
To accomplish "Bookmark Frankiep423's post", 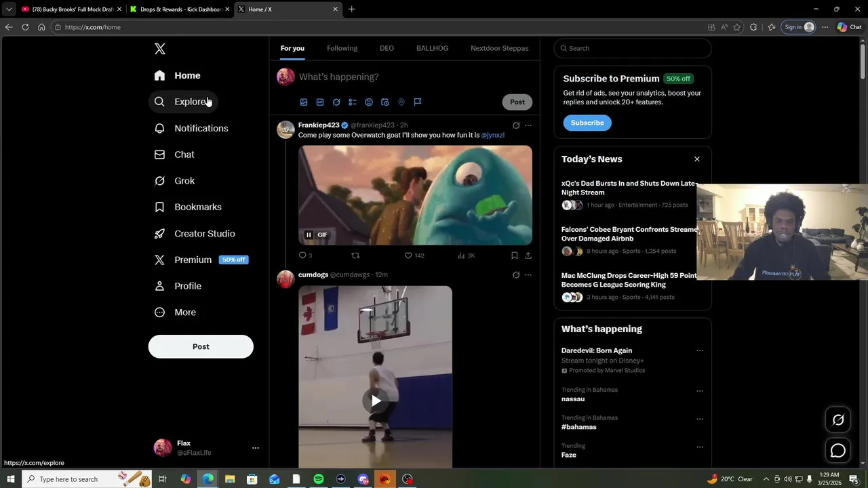I will (515, 256).
